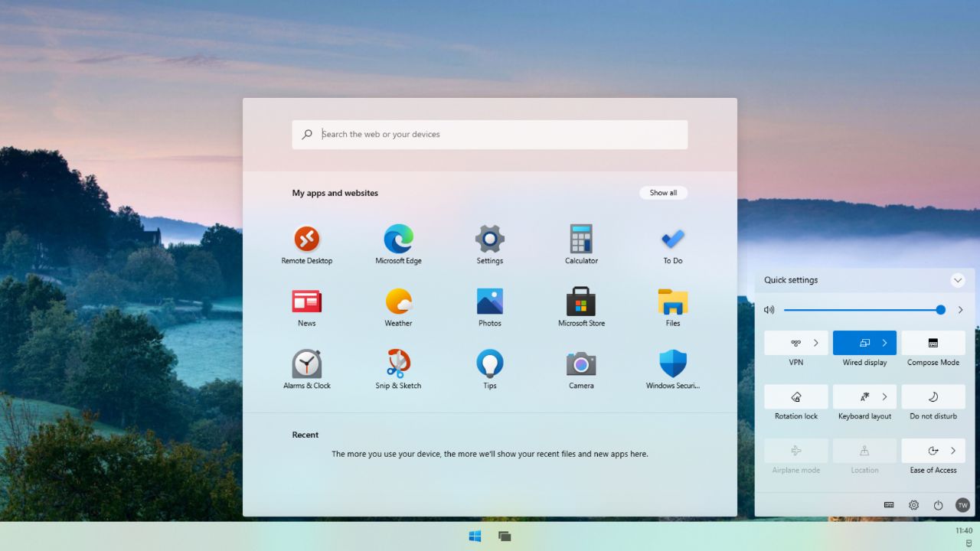
Task: Toggle the Keyboard layout tile
Action: pyautogui.click(x=864, y=396)
